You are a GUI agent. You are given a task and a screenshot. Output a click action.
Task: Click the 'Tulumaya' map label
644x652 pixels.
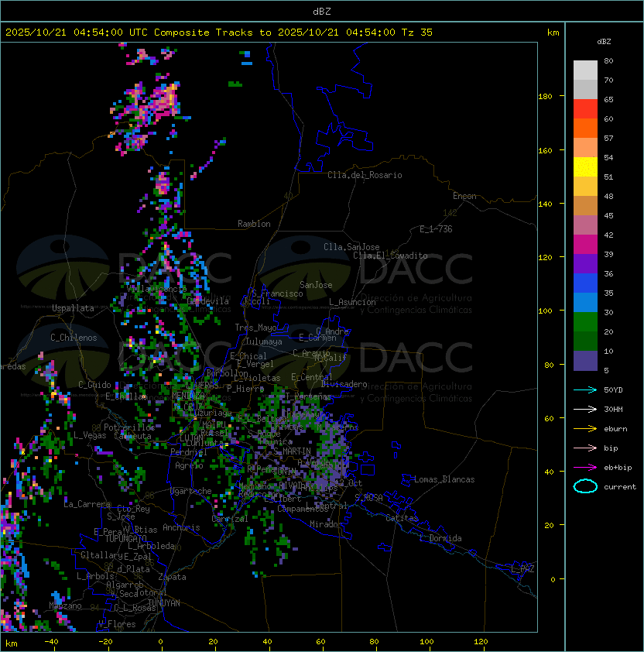pos(264,341)
